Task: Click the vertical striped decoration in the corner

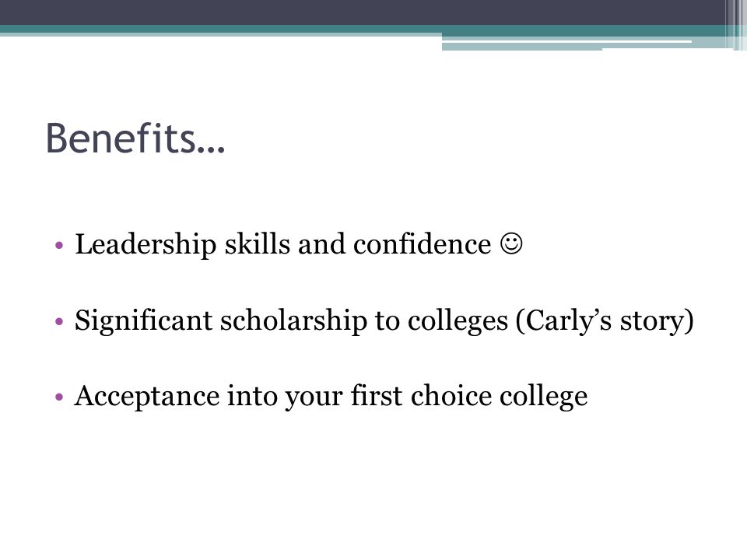Action: tap(735, 25)
